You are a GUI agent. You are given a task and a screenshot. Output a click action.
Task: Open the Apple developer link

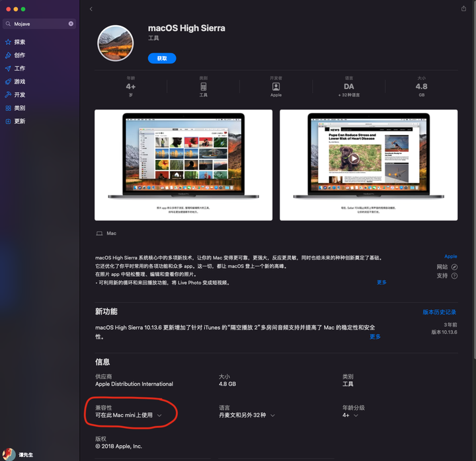click(x=450, y=256)
